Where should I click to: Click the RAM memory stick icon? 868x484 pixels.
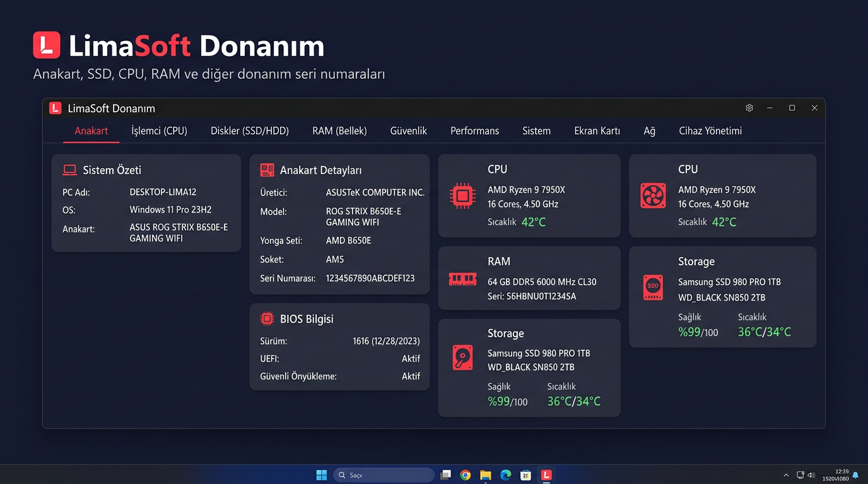pyautogui.click(x=462, y=279)
